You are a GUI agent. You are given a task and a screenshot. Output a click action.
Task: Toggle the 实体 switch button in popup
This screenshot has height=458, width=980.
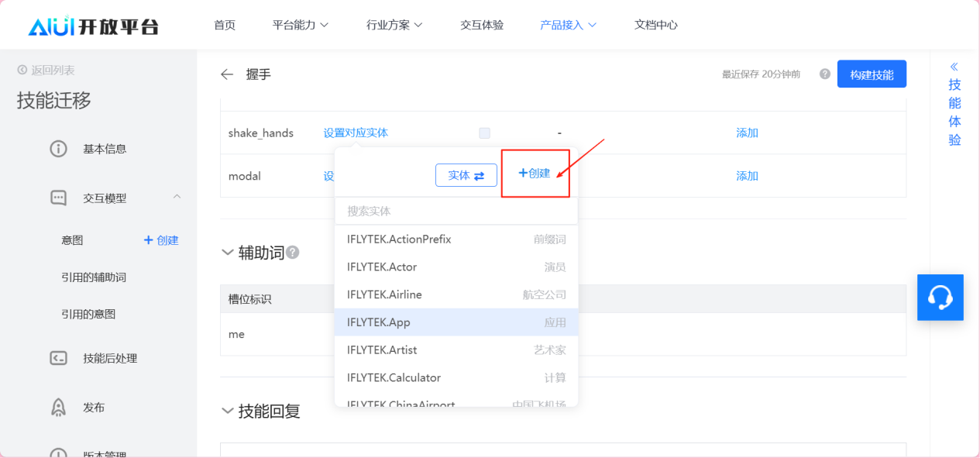point(466,175)
